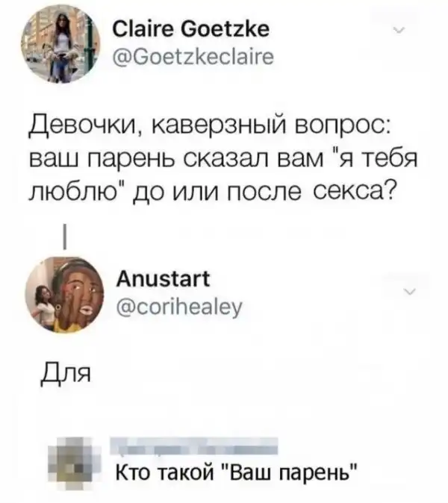Select the reply text "Для"

tap(66, 375)
